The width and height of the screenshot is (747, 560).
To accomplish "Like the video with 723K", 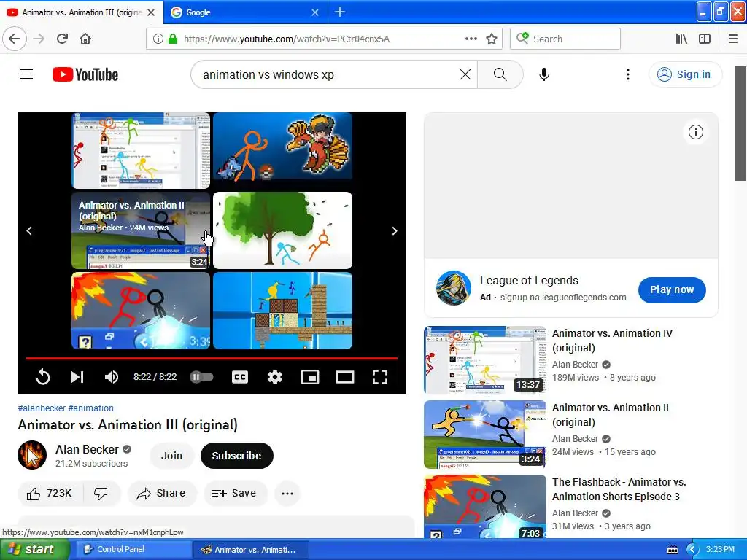I will click(50, 494).
